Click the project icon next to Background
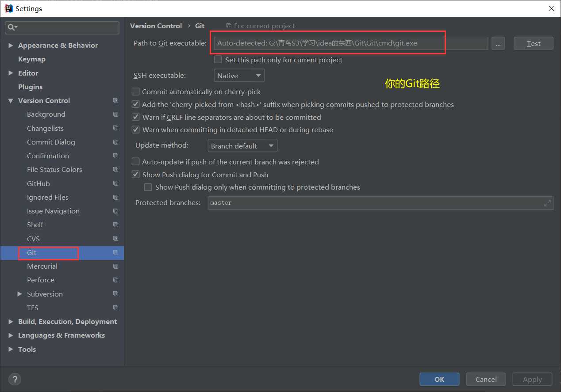Image resolution: width=561 pixels, height=392 pixels. point(115,114)
